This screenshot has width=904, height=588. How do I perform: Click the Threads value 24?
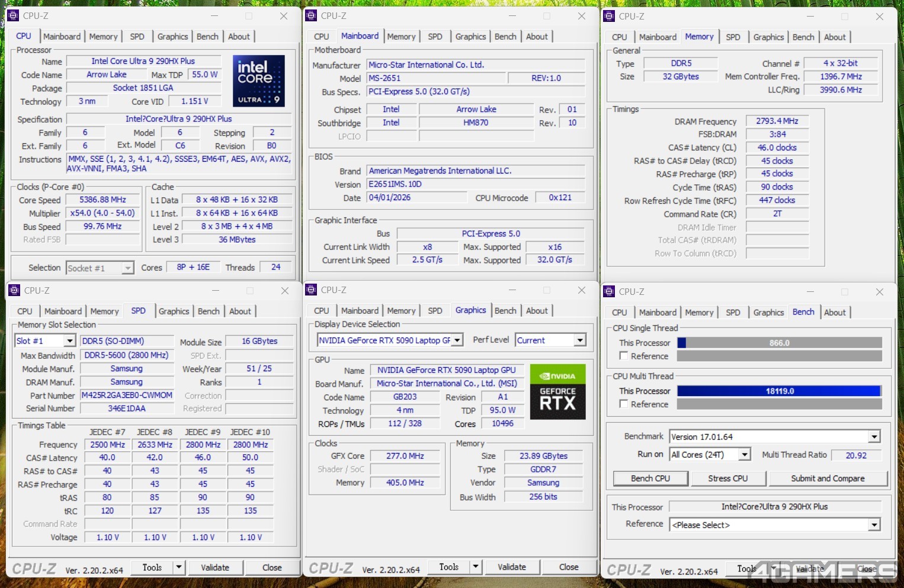276,268
